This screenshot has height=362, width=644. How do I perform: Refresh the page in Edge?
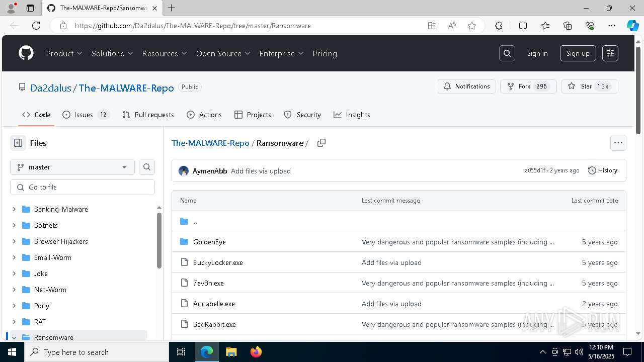point(36,26)
